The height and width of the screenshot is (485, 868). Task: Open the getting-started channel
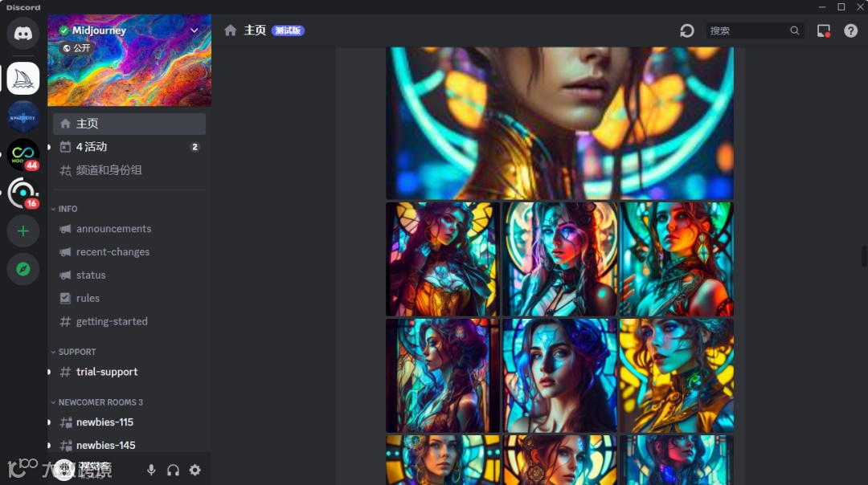[129, 321]
